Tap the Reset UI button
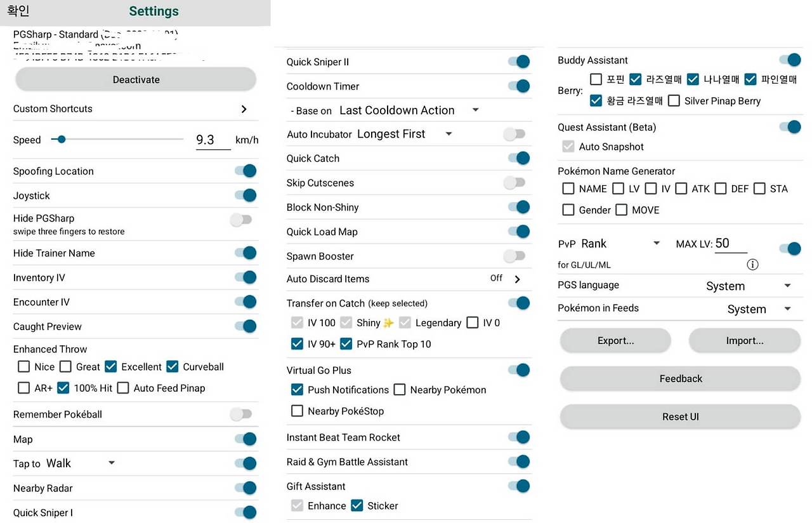Screen dimensions: 812x523 click(x=680, y=417)
